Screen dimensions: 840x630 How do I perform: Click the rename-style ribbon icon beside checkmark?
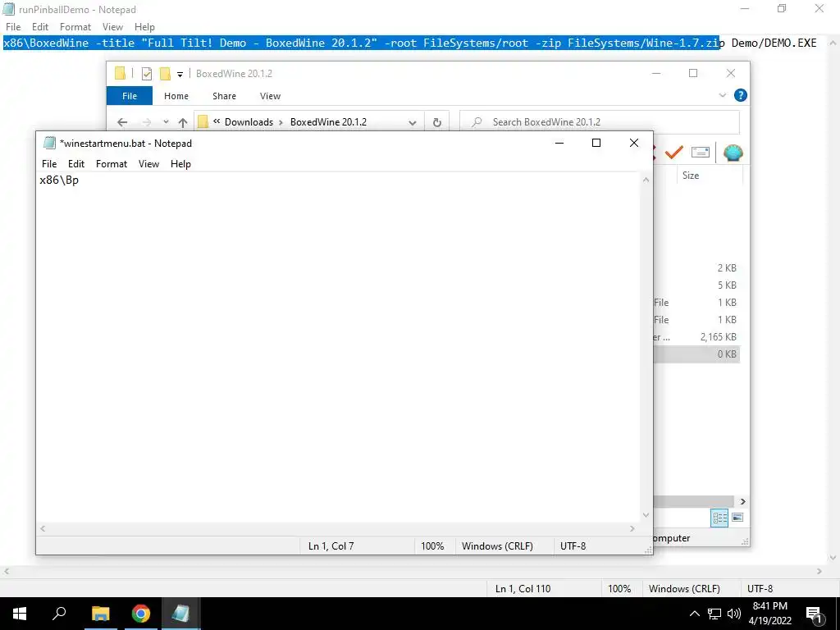(x=701, y=153)
